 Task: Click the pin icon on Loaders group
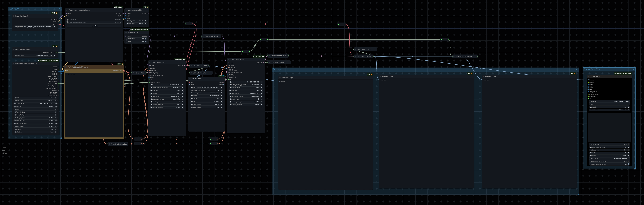(x=60, y=9)
